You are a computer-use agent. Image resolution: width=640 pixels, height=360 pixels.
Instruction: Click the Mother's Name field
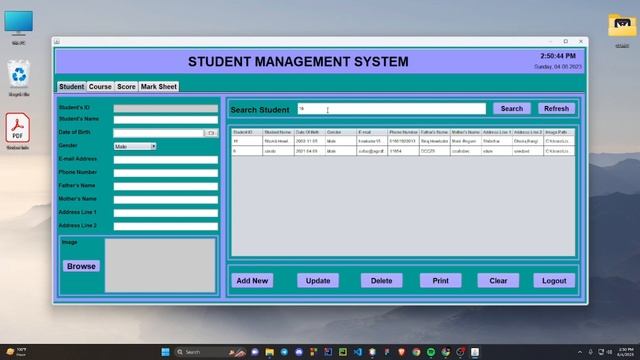tap(166, 200)
